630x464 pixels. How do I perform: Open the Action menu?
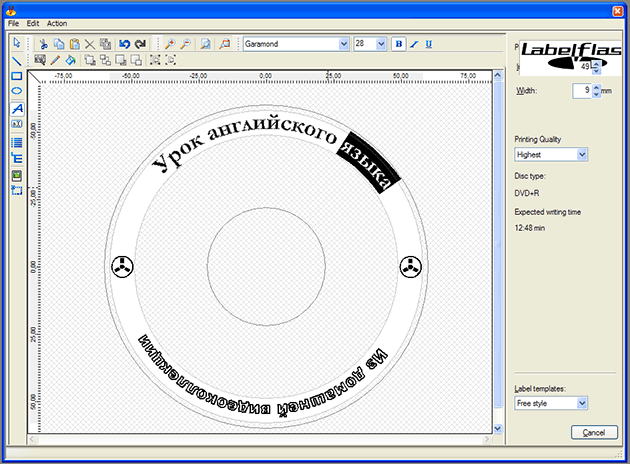57,22
